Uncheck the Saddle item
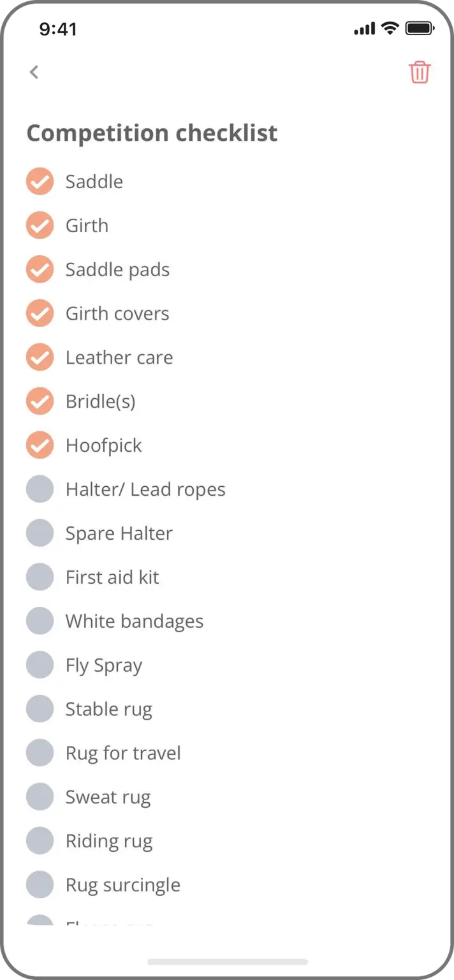454x980 pixels. coord(40,181)
